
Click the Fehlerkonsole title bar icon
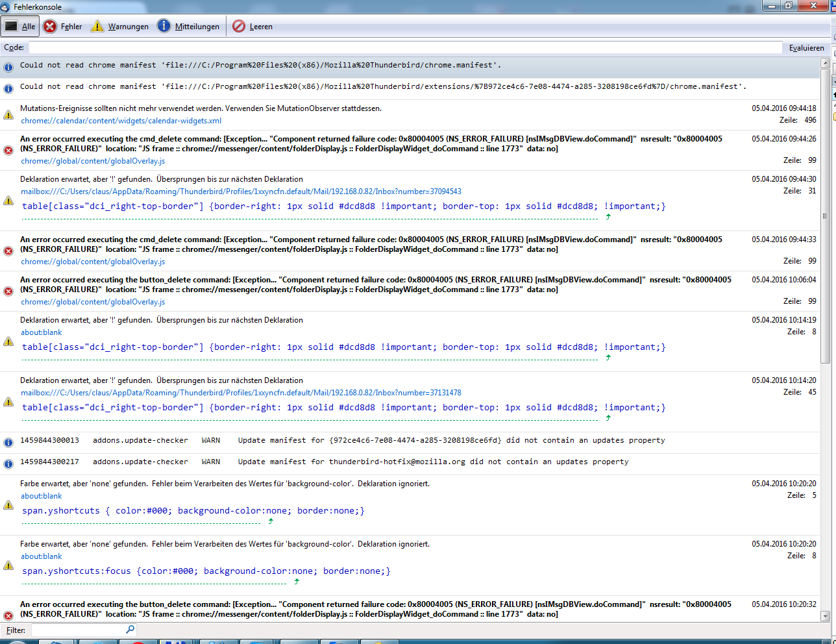[x=6, y=6]
